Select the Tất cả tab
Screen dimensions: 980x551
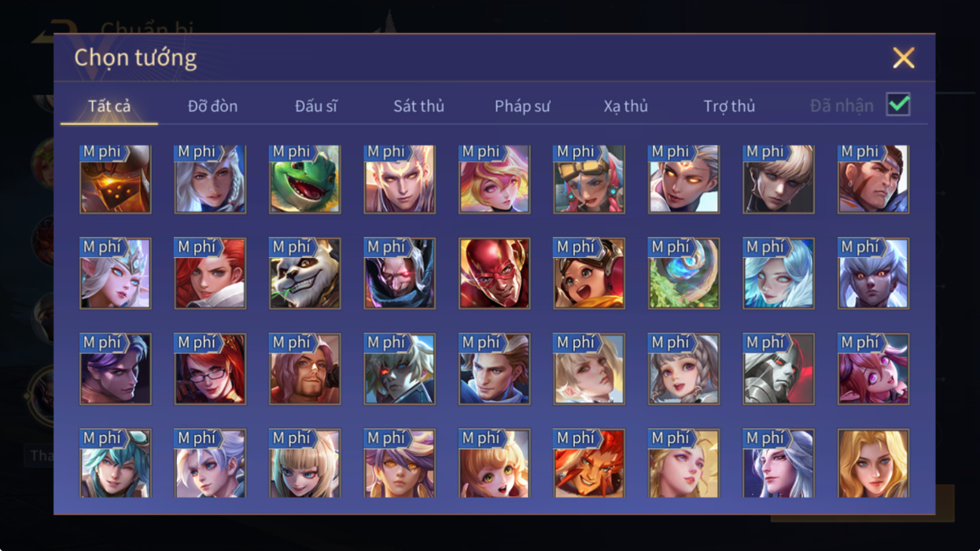point(109,106)
